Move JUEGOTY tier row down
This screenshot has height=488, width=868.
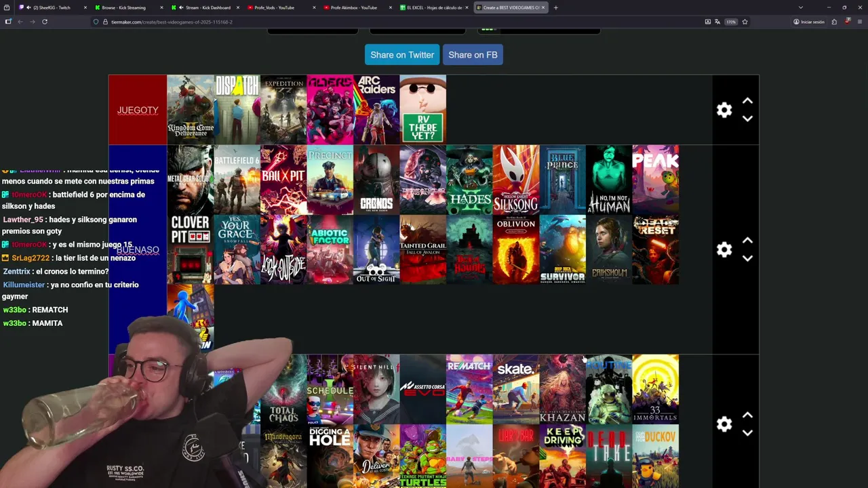[x=747, y=119]
